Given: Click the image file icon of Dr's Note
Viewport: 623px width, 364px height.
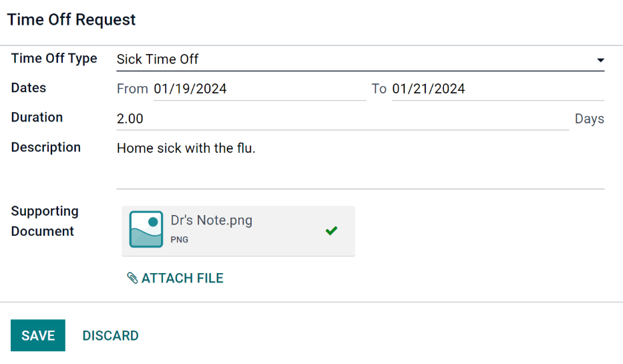Looking at the screenshot, I should pos(146,230).
